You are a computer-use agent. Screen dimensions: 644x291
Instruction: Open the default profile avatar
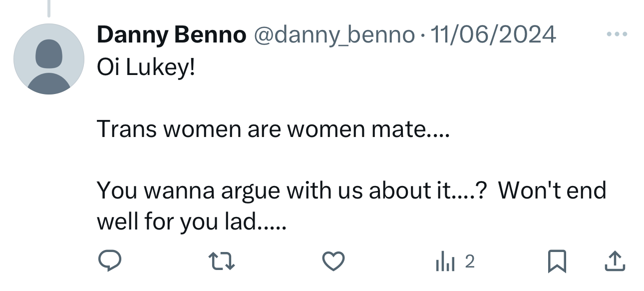click(x=49, y=59)
